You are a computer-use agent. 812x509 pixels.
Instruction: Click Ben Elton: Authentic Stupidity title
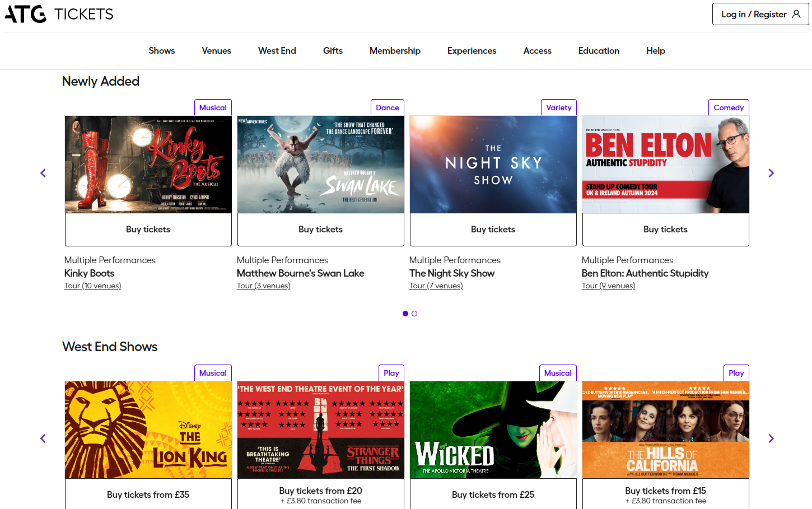click(645, 273)
